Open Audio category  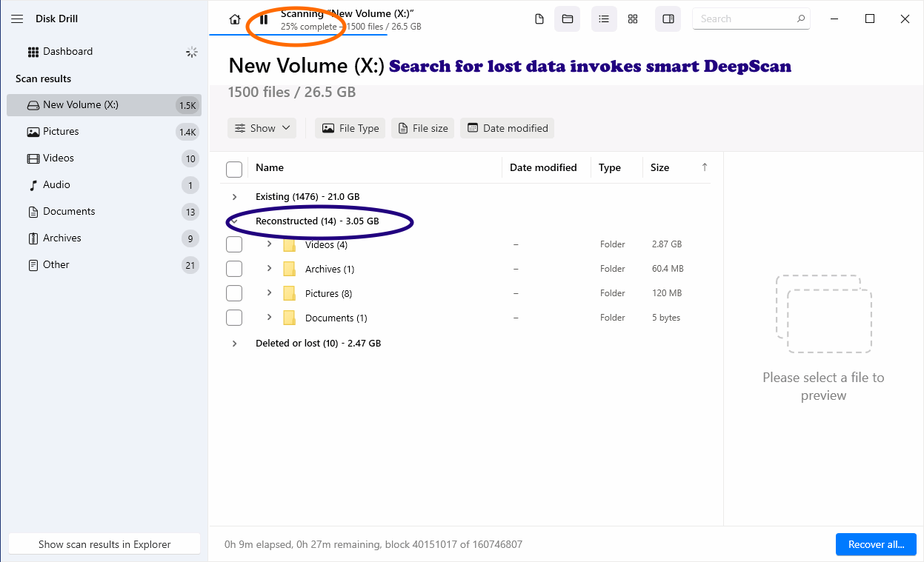pos(104,185)
